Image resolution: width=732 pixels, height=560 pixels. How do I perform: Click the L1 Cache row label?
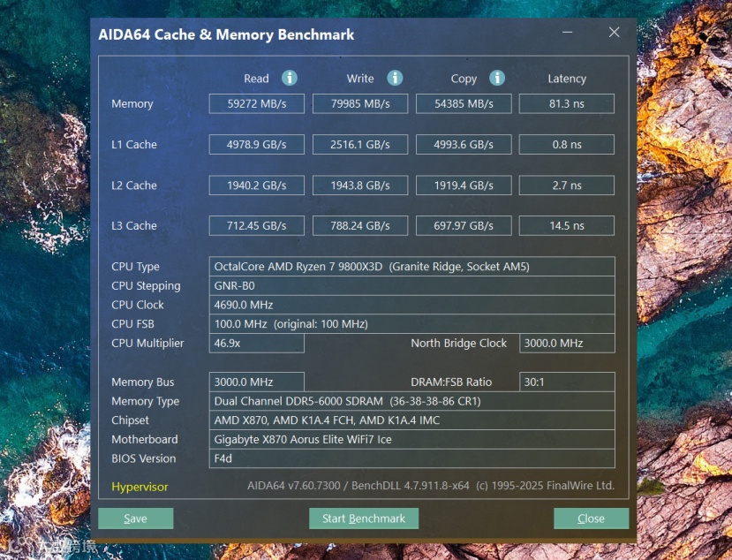(x=134, y=144)
